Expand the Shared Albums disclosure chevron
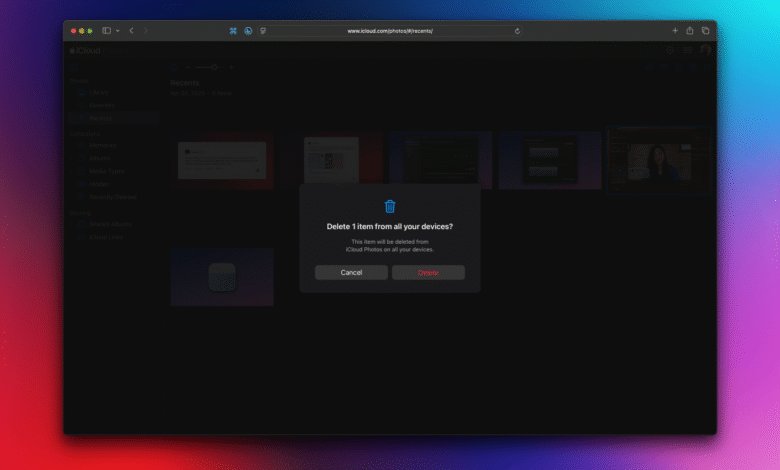Viewport: 780px width, 470px height. [73, 224]
